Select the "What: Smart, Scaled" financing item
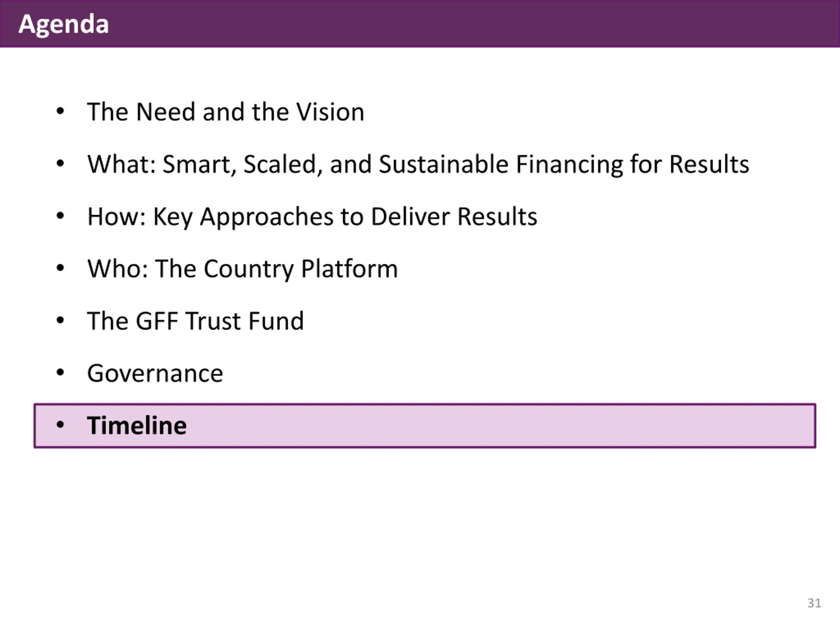 pyautogui.click(x=418, y=164)
